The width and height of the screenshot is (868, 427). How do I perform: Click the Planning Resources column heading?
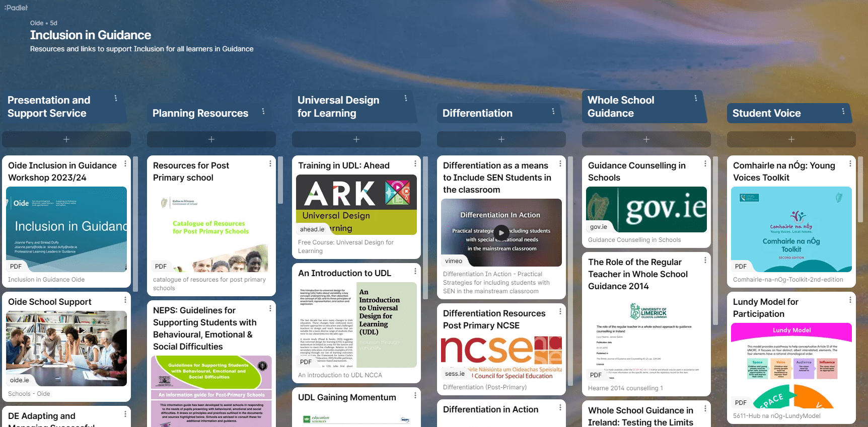pyautogui.click(x=200, y=113)
